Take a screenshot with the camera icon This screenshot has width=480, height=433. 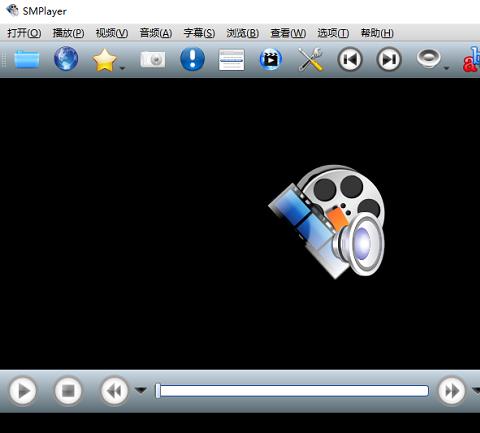(153, 60)
